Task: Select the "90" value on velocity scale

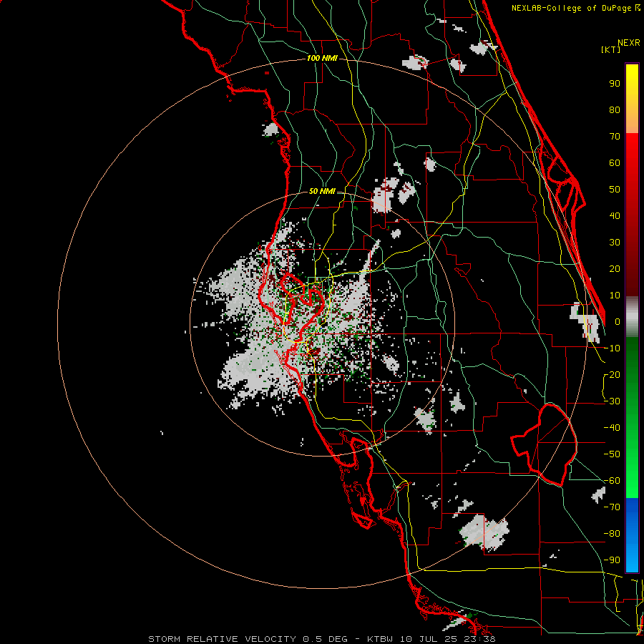Action: point(615,84)
